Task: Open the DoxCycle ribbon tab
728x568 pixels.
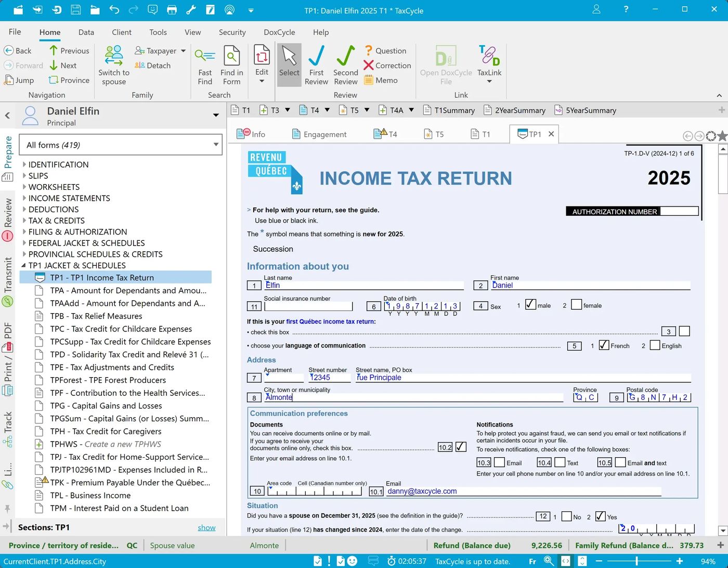Action: click(279, 32)
